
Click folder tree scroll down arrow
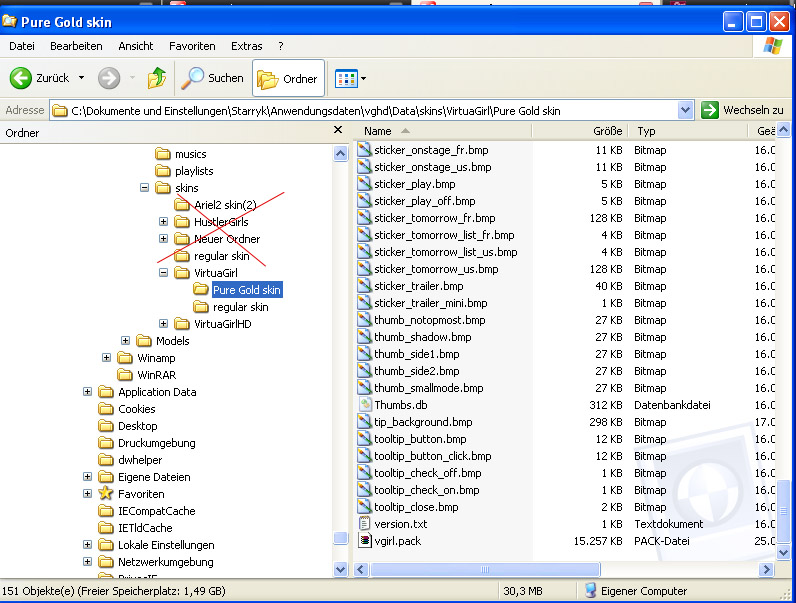341,570
